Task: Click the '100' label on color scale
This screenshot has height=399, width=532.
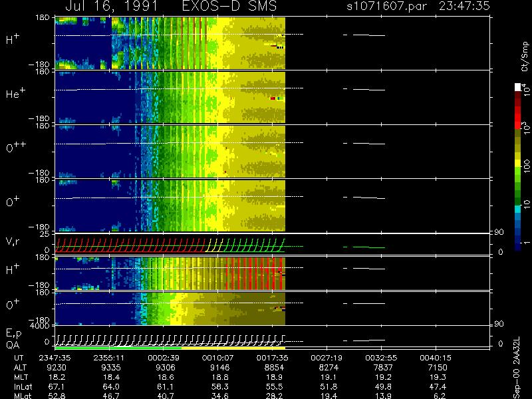Action: click(526, 167)
